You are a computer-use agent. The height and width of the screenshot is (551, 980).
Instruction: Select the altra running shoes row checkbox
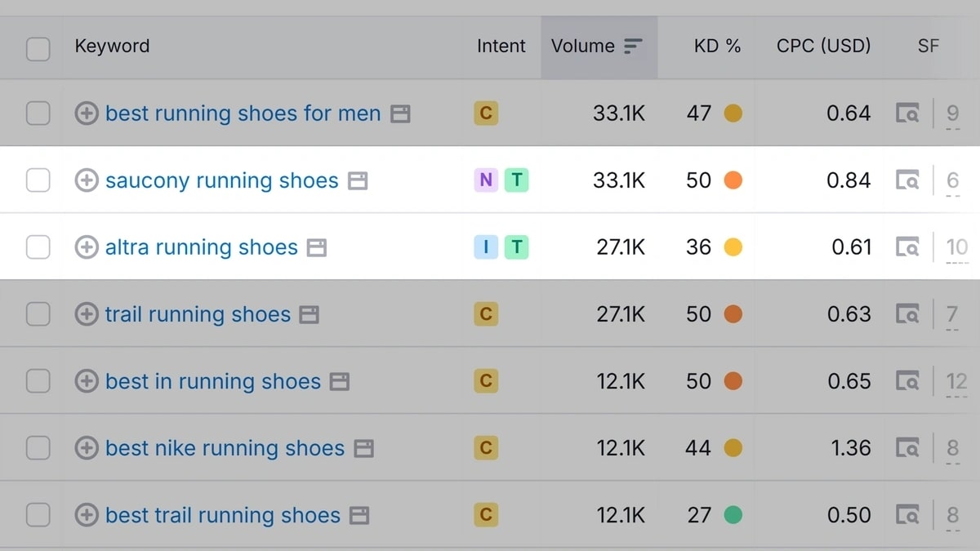(x=38, y=247)
